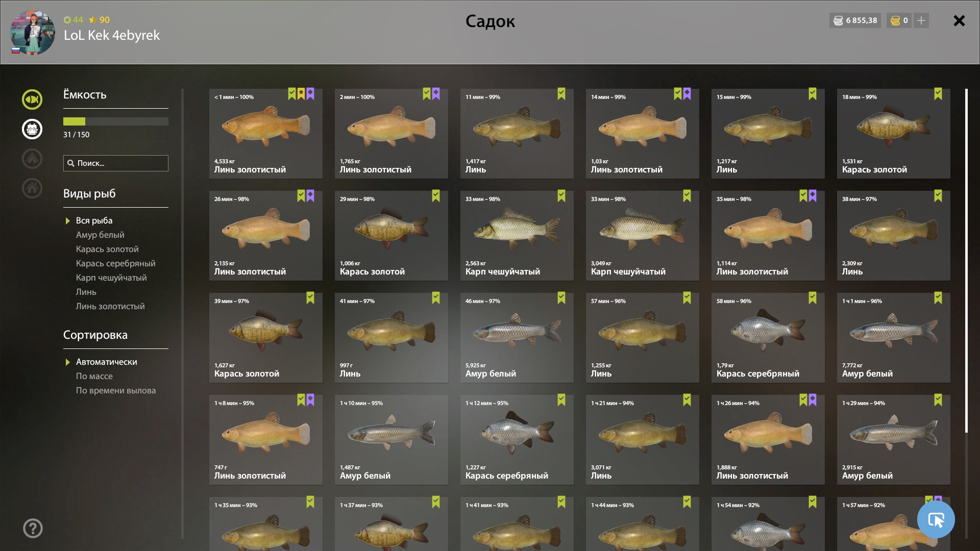Image resolution: width=980 pixels, height=551 pixels.
Task: Toggle green checkmark flag on 1,417 кг Линь
Action: 561,94
